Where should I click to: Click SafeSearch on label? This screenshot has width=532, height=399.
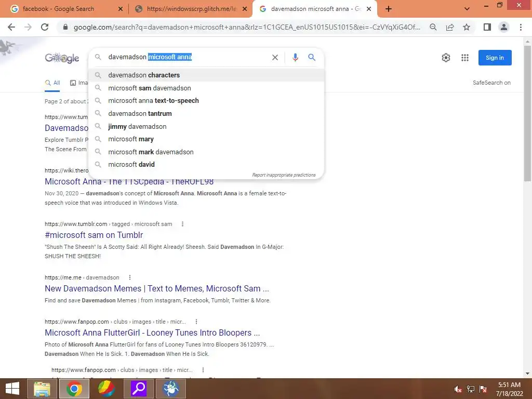click(491, 83)
